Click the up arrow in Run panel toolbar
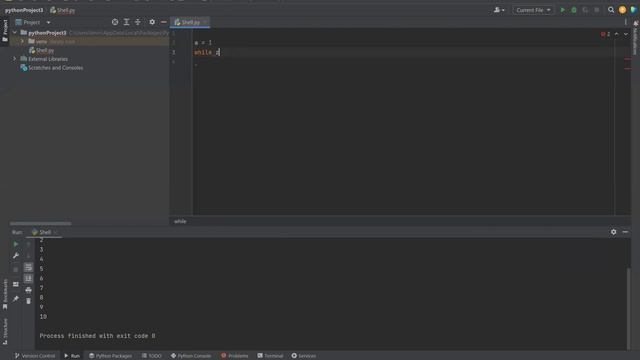 [28, 244]
